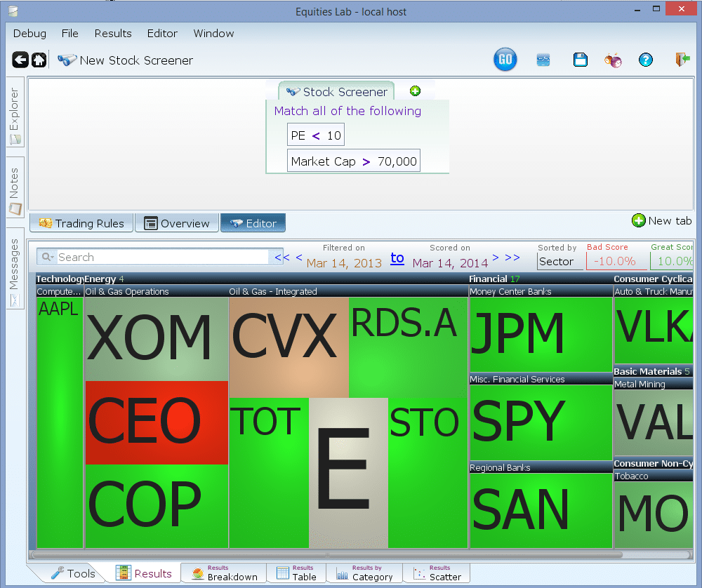The width and height of the screenshot is (702, 588).
Task: Open the Editor menu
Action: point(163,34)
